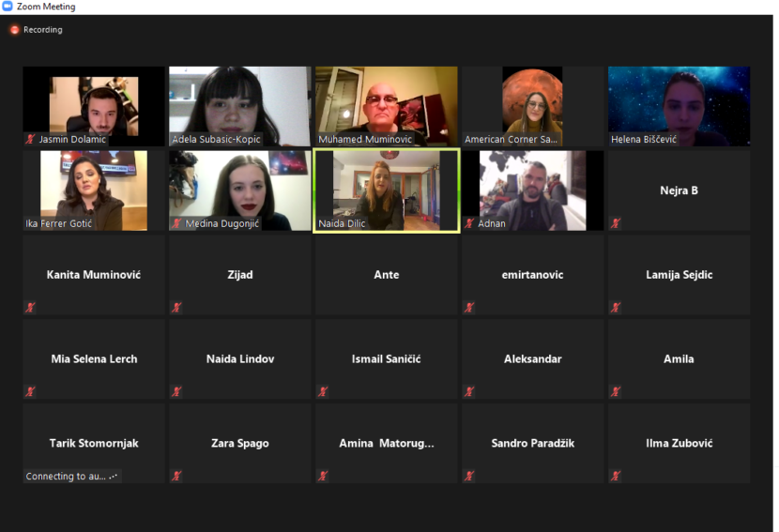The height and width of the screenshot is (532, 779).
Task: Click muted mic icon in Amina Matorug... tile
Action: (x=323, y=476)
